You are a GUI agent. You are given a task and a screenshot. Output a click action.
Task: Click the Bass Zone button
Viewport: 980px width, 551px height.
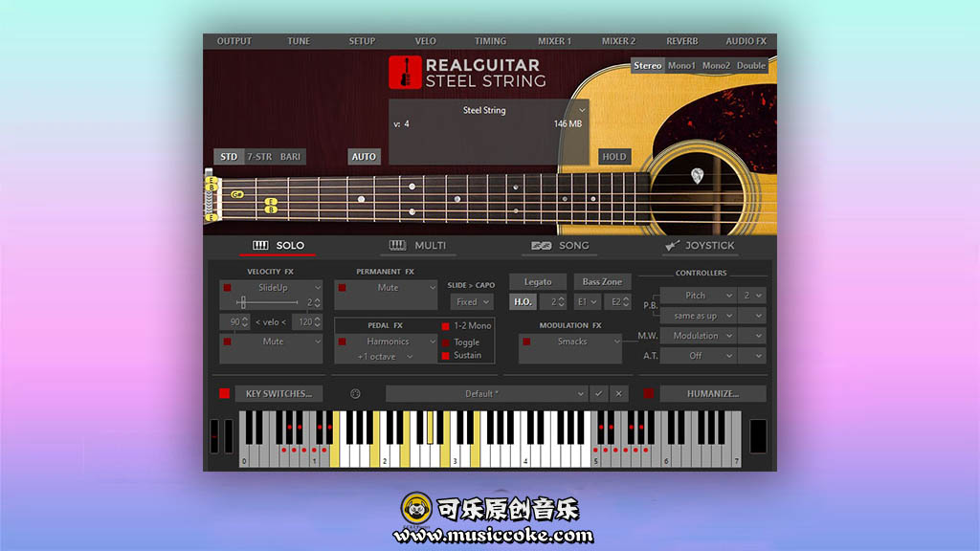coord(603,282)
